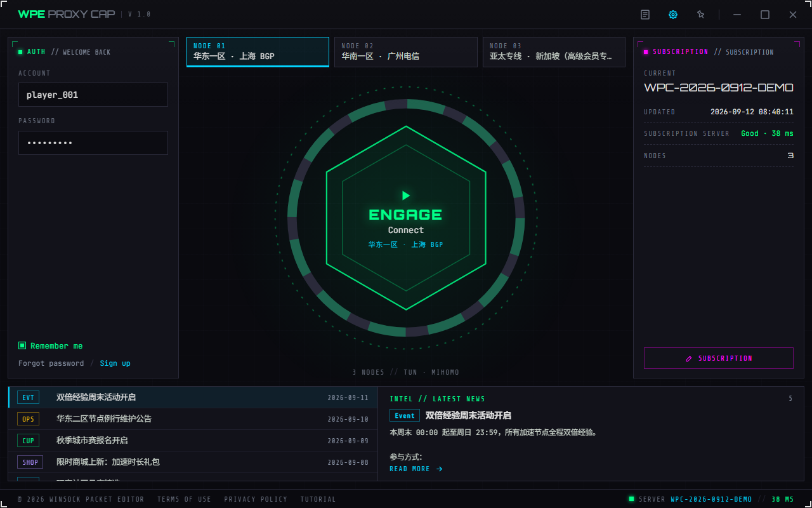Click the ACCOUNT field showing player_001
Viewport: 812px width, 508px height.
coord(93,95)
